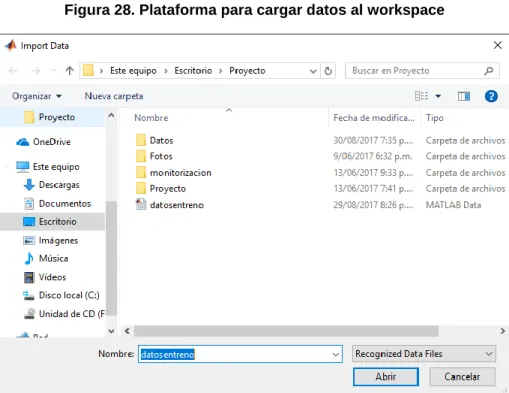509x393 pixels.
Task: Click the navigation pane vertical scrollbar
Action: [111, 258]
